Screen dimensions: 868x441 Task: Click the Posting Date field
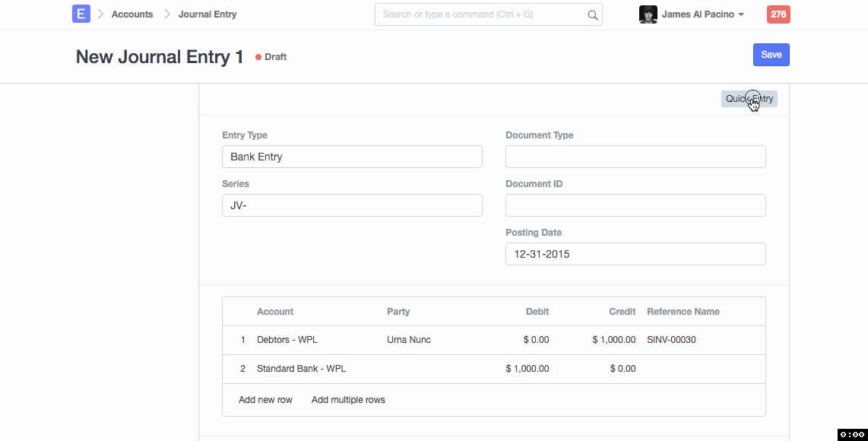pyautogui.click(x=635, y=254)
